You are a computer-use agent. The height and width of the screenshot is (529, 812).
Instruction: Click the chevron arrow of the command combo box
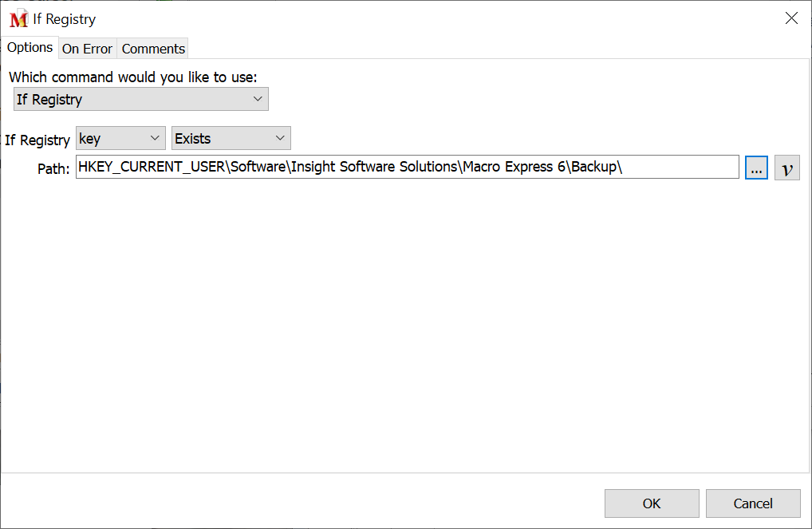[x=258, y=99]
